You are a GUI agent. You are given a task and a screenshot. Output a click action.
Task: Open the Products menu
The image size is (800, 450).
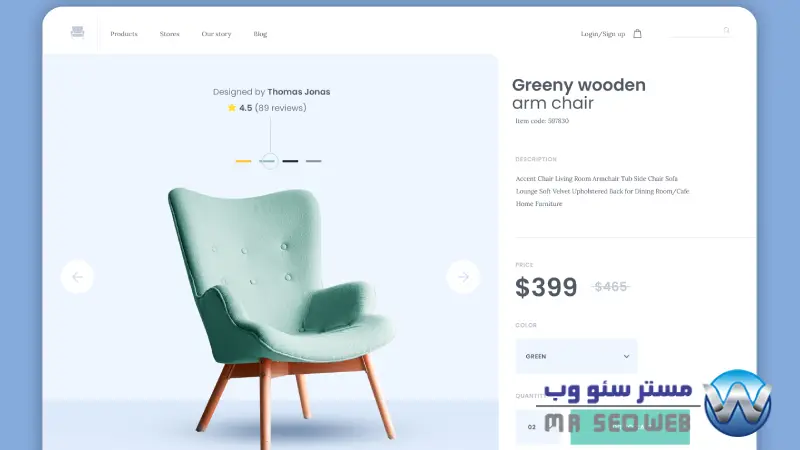pyautogui.click(x=124, y=34)
